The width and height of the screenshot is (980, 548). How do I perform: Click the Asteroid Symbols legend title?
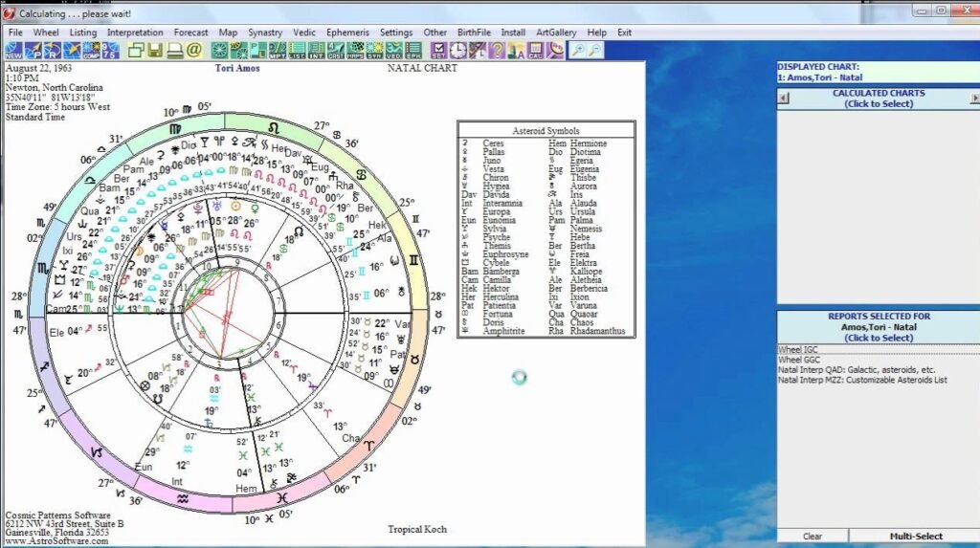(546, 131)
